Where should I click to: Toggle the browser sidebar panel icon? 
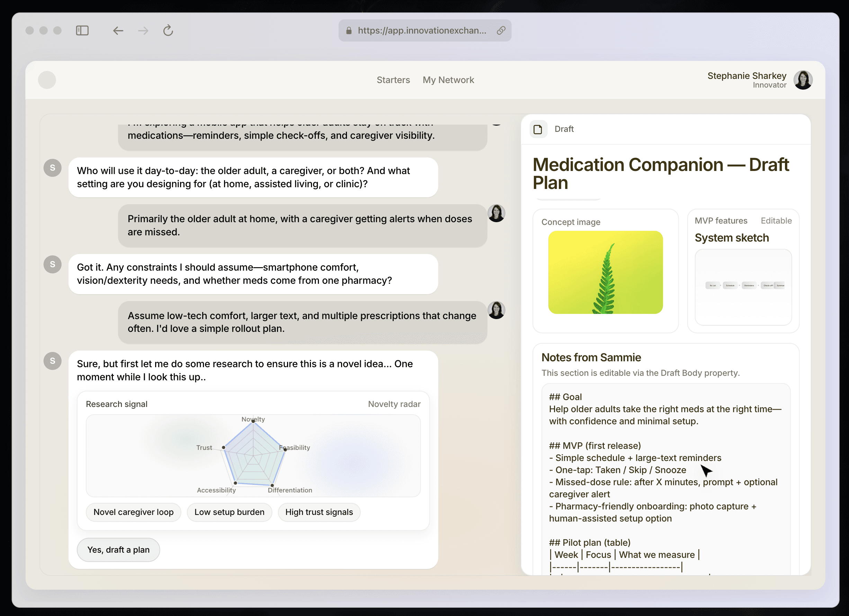tap(82, 30)
